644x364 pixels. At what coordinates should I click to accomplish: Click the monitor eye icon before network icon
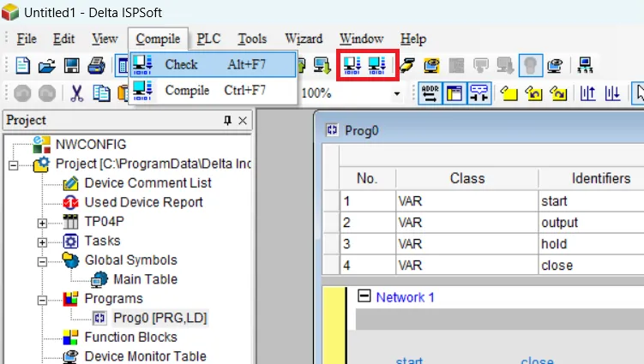pyautogui.click(x=555, y=65)
